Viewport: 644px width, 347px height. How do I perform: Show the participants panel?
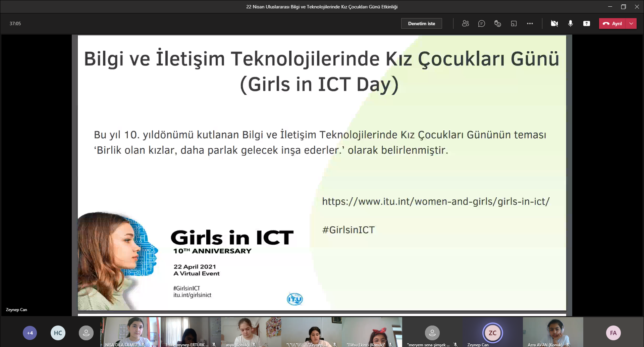465,23
